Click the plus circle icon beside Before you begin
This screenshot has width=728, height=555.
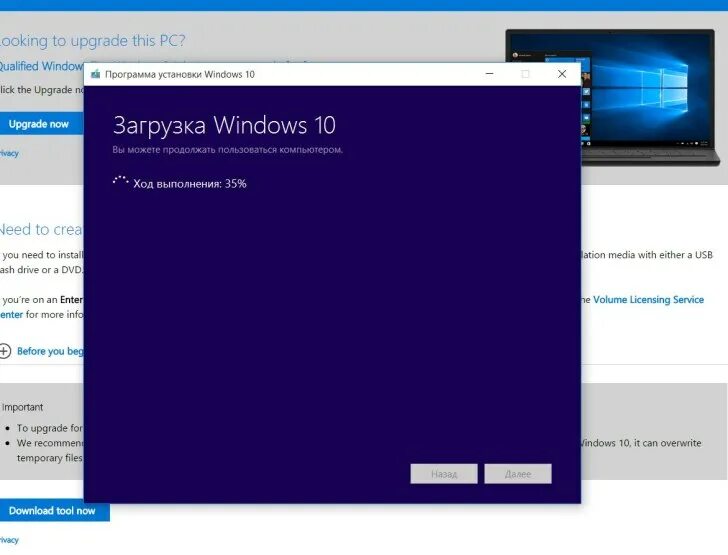(4, 351)
